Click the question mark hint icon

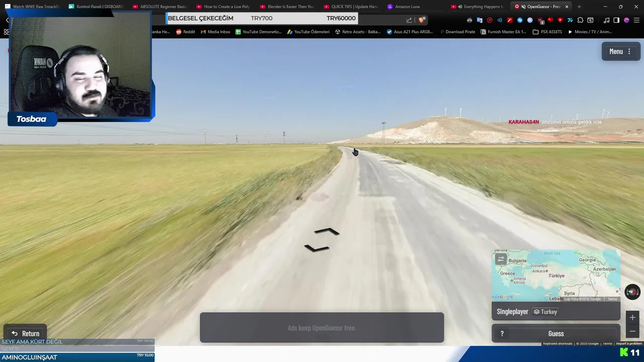click(x=502, y=333)
